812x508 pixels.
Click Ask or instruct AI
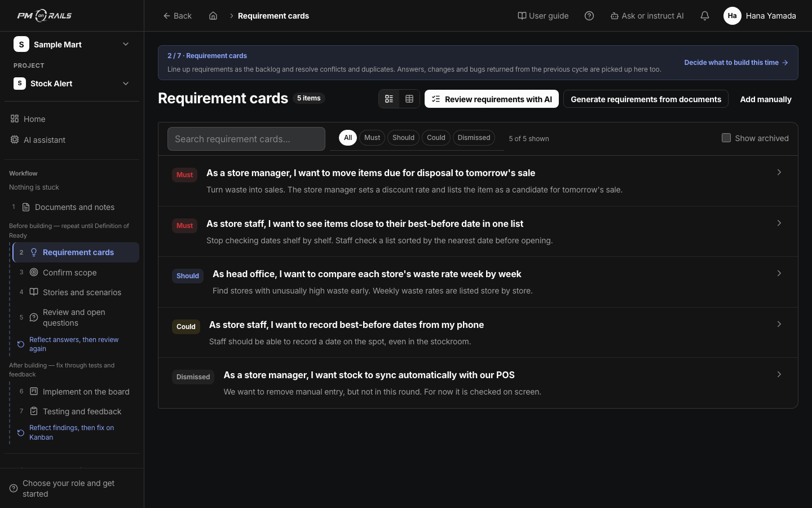tap(647, 16)
